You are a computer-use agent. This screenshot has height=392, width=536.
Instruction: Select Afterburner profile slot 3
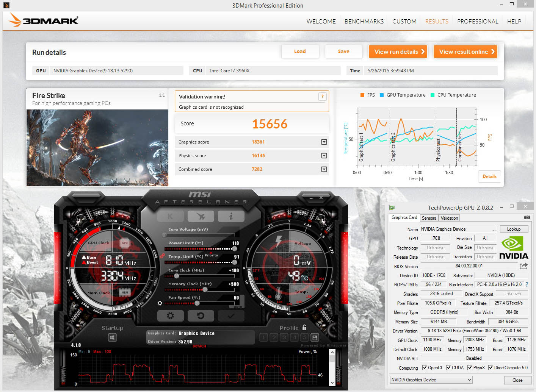tap(284, 337)
